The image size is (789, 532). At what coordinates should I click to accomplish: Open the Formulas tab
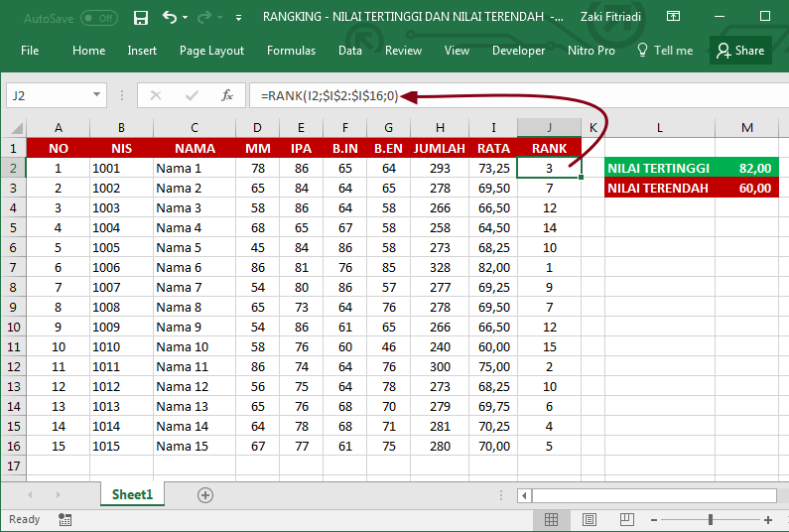click(292, 51)
